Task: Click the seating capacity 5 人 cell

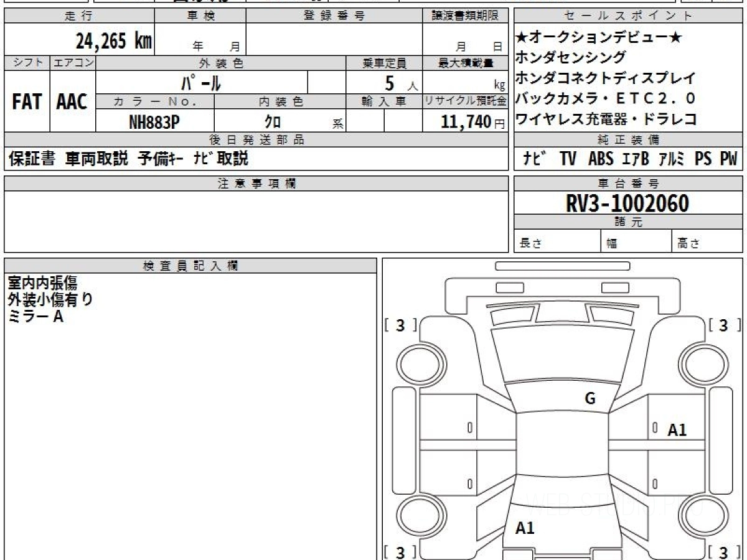Action: [x=384, y=82]
